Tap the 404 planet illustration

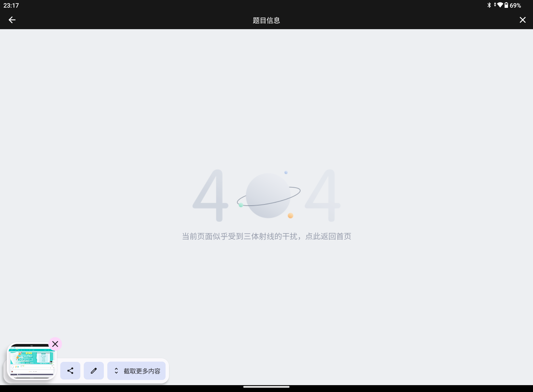tap(268, 196)
